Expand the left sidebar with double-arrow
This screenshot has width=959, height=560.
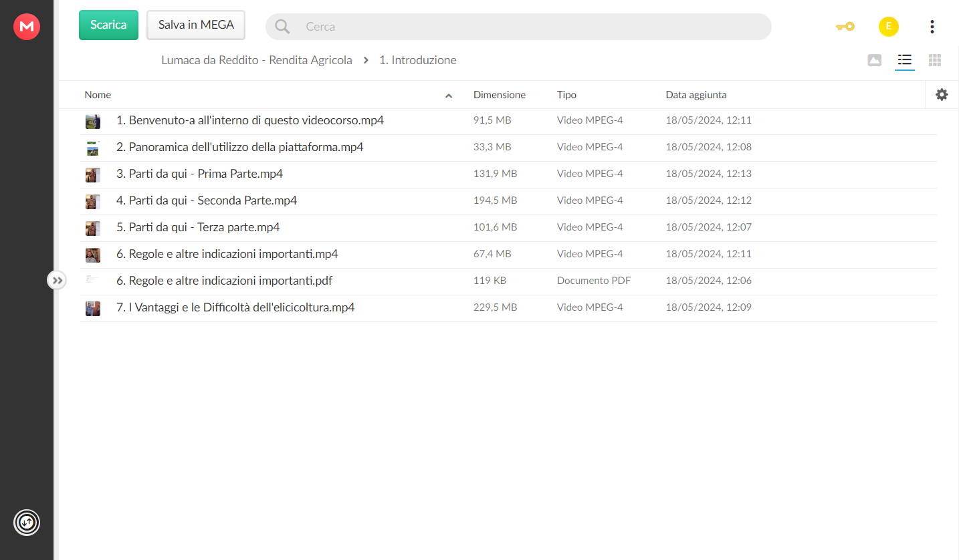(x=57, y=280)
